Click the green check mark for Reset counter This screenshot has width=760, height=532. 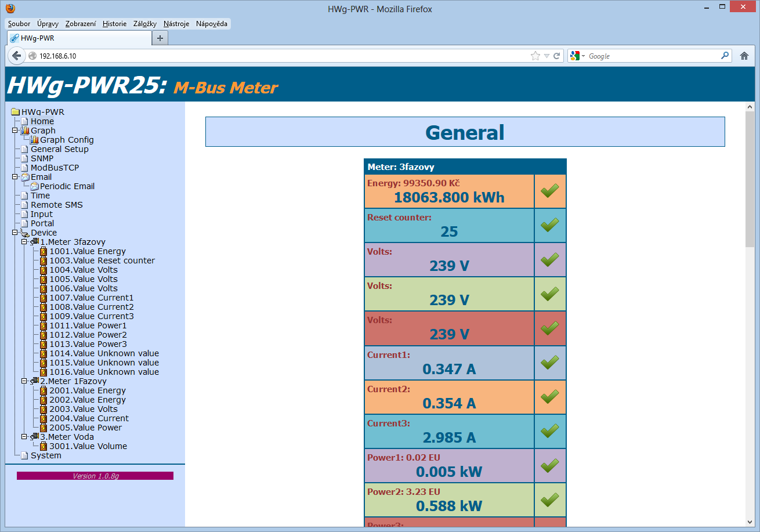[549, 225]
